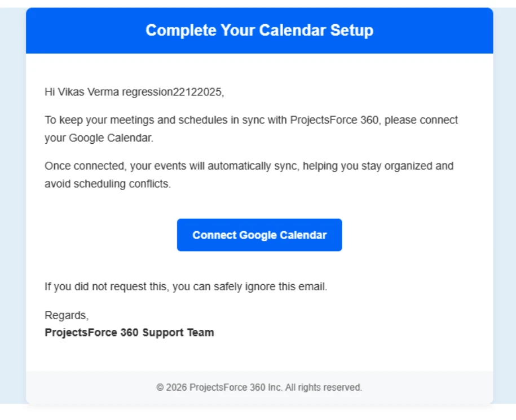
Task: Click "your Google Calendar." text in paragraph
Action: click(x=99, y=138)
